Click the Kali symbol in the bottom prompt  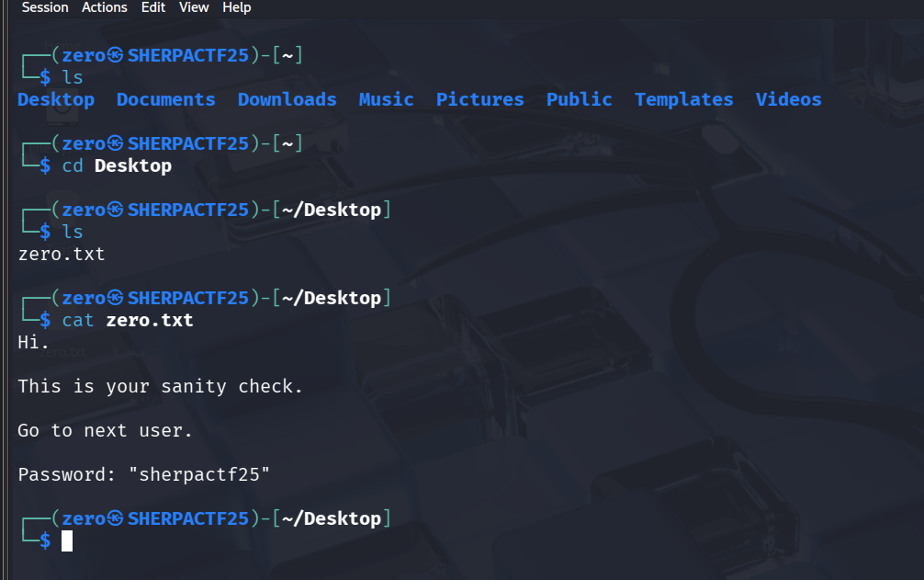coord(116,519)
